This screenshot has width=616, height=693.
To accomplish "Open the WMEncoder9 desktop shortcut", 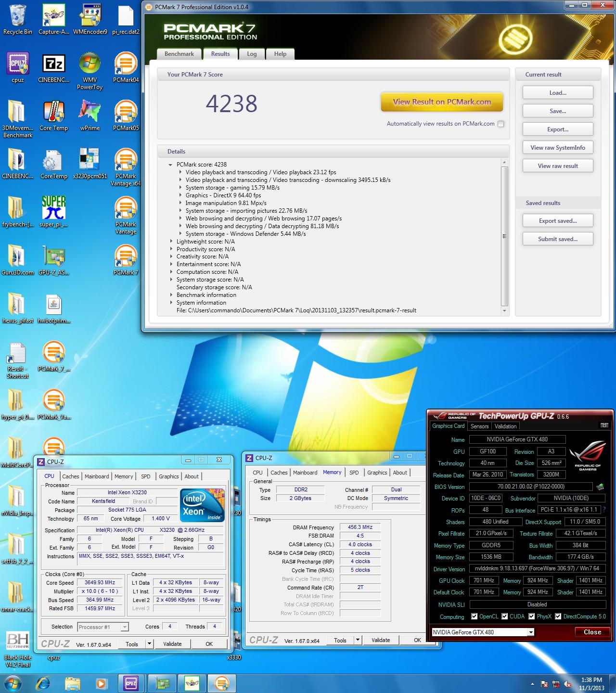I will point(90,19).
